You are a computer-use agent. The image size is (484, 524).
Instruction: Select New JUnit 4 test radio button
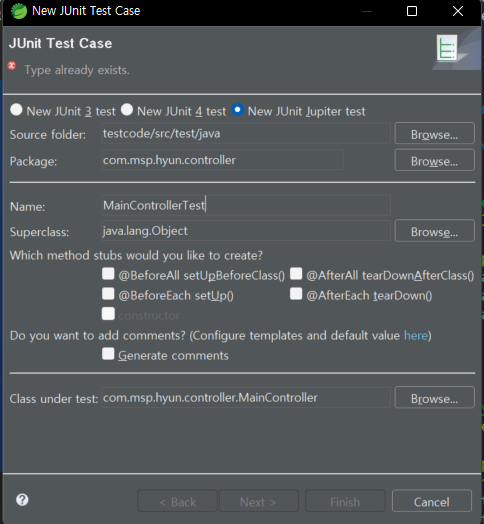(127, 110)
